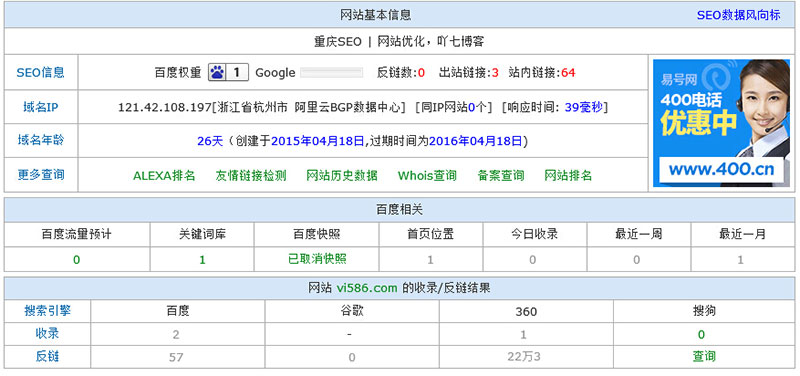Click the SEO信息 row label
Image resolution: width=800 pixels, height=376 pixels.
pos(41,72)
